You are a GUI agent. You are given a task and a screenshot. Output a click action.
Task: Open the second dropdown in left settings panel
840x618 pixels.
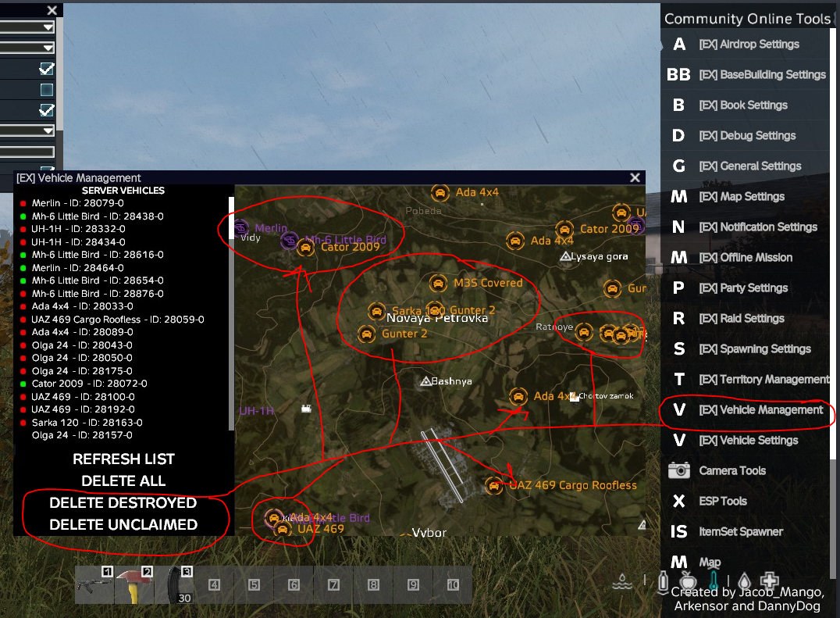point(27,48)
